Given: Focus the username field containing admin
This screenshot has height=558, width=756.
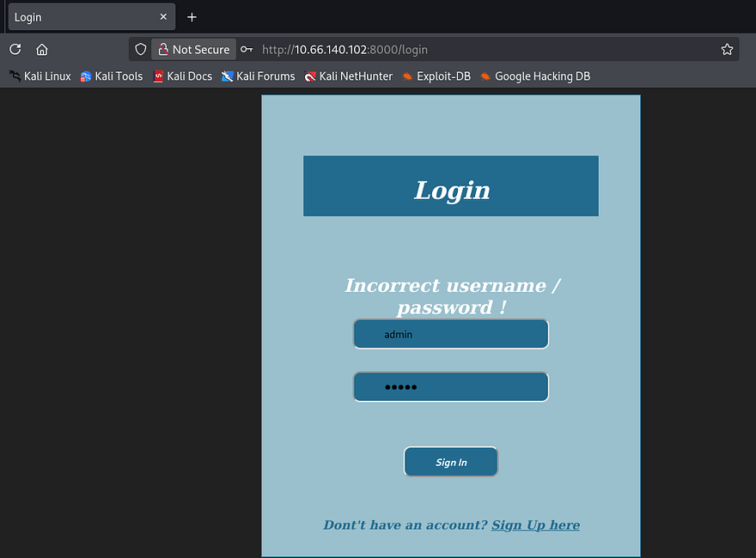Looking at the screenshot, I should 451,335.
